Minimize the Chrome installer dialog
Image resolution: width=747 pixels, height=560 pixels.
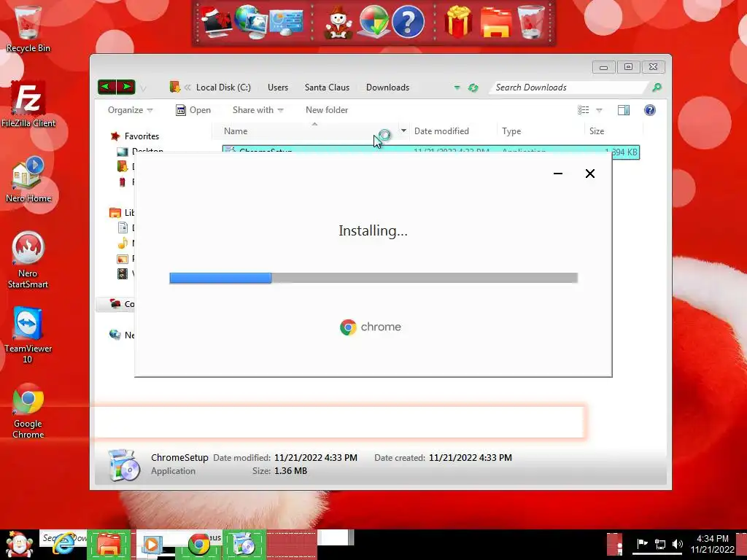(558, 174)
